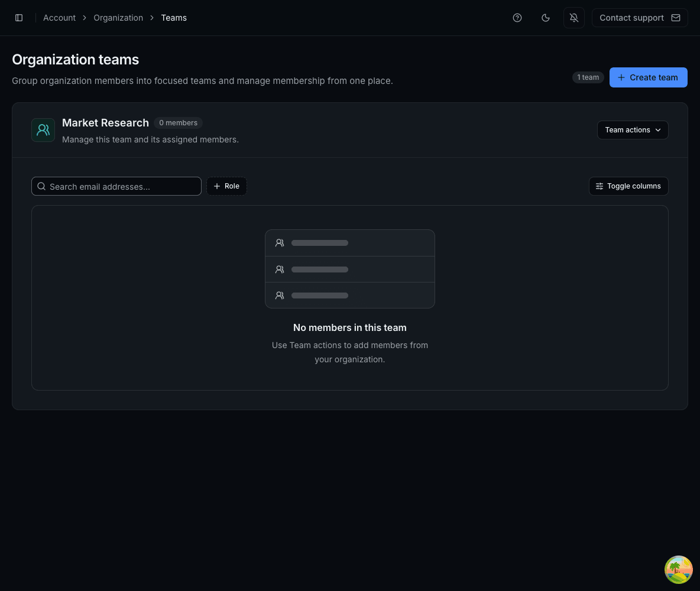Click the plus icon in Create team
700x591 pixels.
pyautogui.click(x=621, y=77)
